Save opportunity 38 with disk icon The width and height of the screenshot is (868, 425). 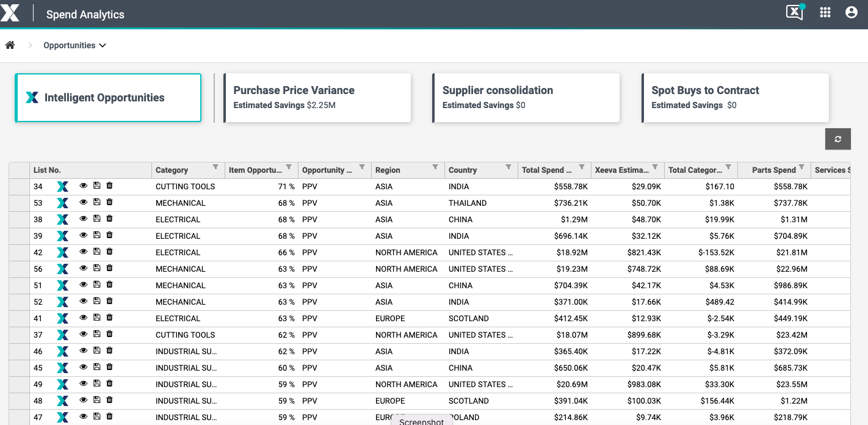pos(96,219)
